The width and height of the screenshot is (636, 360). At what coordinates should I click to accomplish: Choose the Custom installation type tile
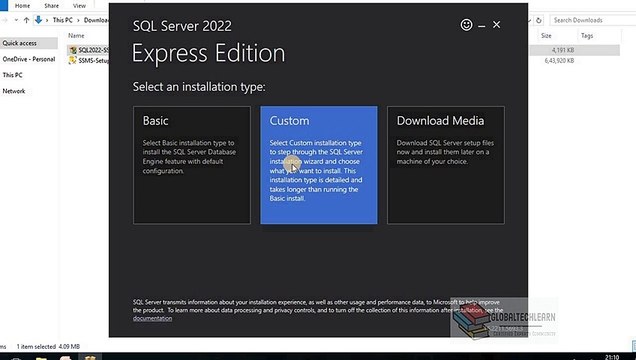pyautogui.click(x=319, y=165)
